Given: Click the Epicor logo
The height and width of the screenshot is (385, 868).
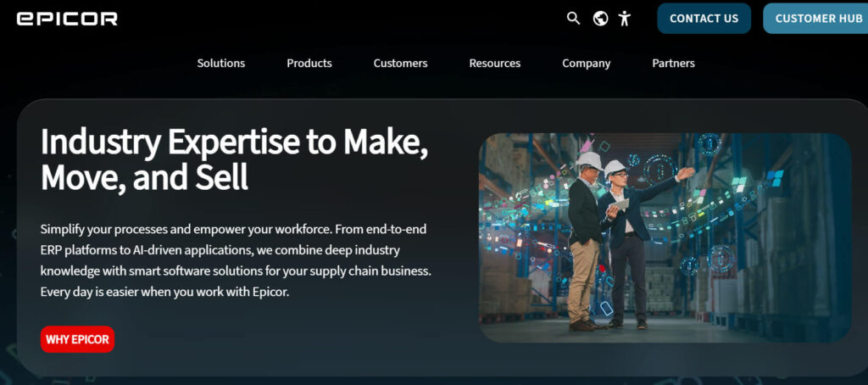Looking at the screenshot, I should [x=67, y=19].
